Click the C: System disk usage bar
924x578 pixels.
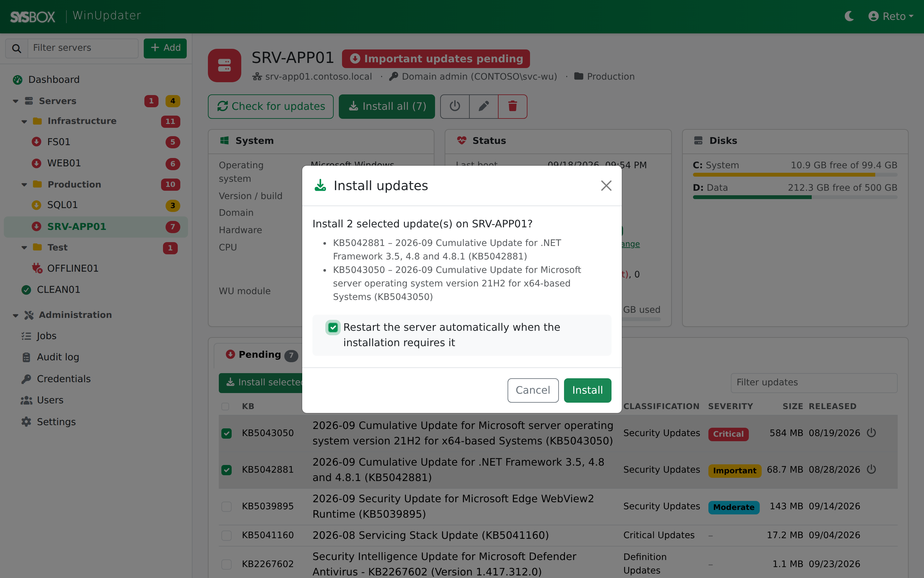point(795,175)
